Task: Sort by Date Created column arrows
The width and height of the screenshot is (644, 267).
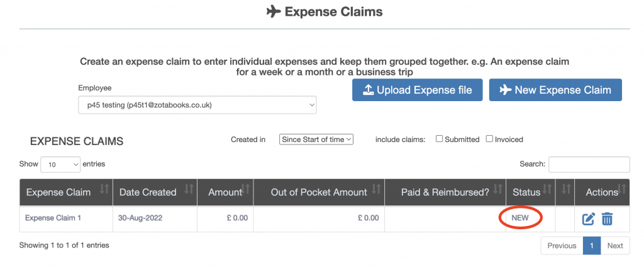Action: pos(189,188)
